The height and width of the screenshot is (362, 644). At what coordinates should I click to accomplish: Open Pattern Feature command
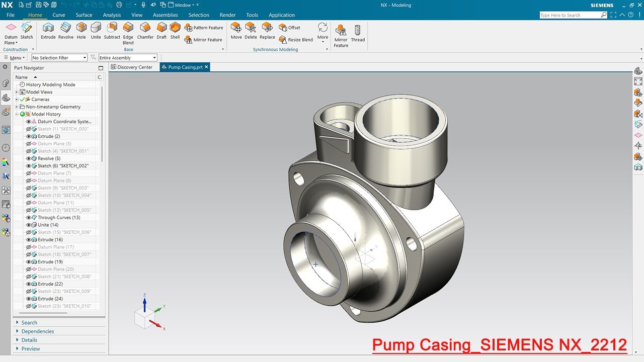[x=204, y=28]
